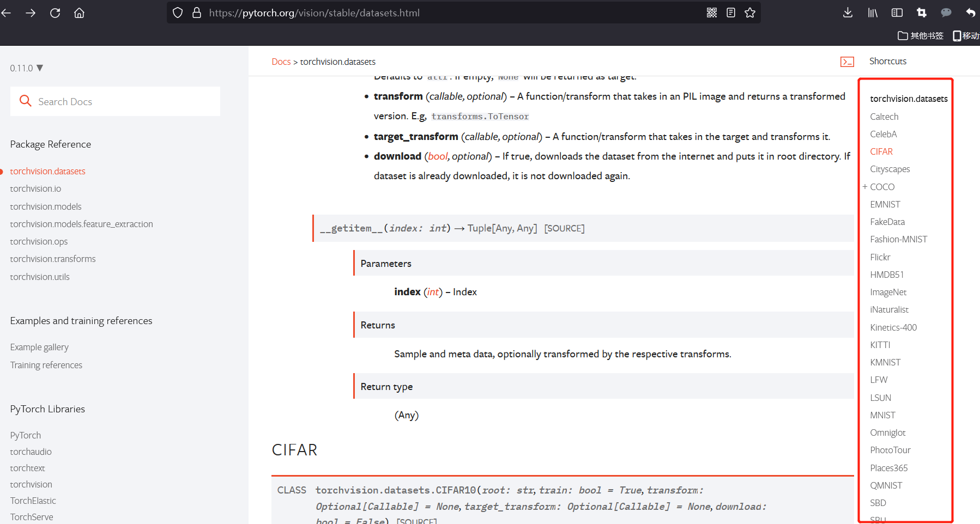Jump to LSUN shortcut
Viewport: 980px width, 524px height.
click(x=881, y=398)
